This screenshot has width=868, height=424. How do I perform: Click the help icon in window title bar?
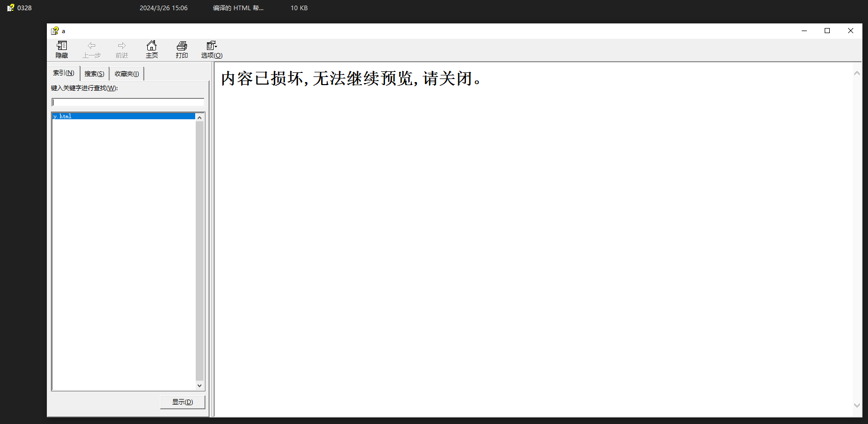[55, 31]
